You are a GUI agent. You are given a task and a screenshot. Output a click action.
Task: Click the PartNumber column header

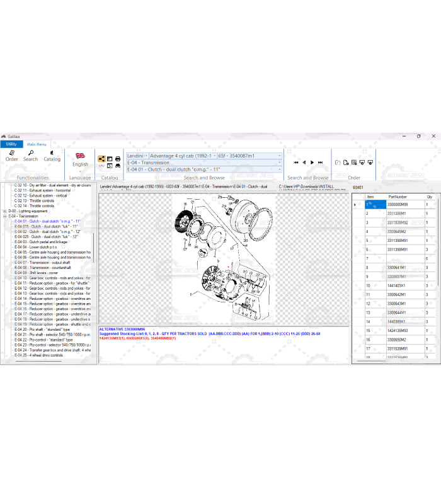tap(397, 197)
